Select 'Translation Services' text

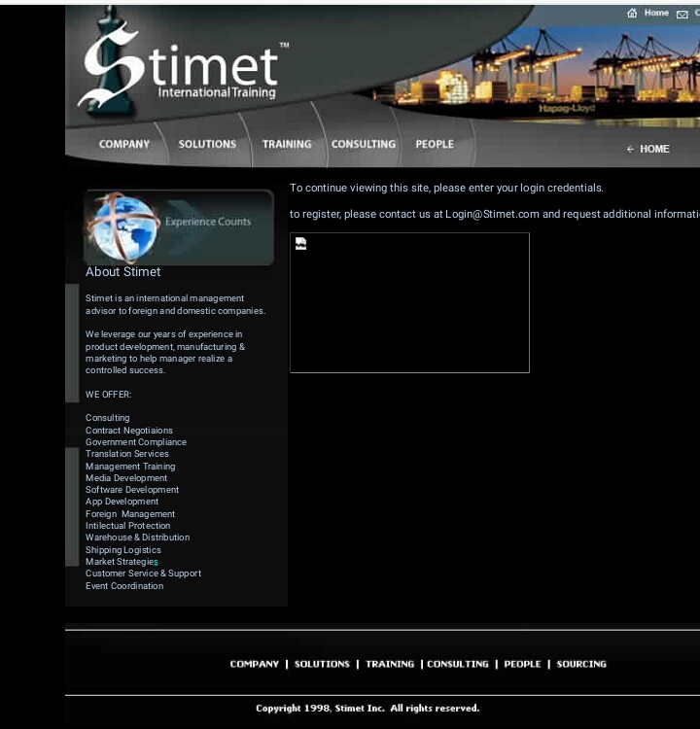click(x=127, y=454)
